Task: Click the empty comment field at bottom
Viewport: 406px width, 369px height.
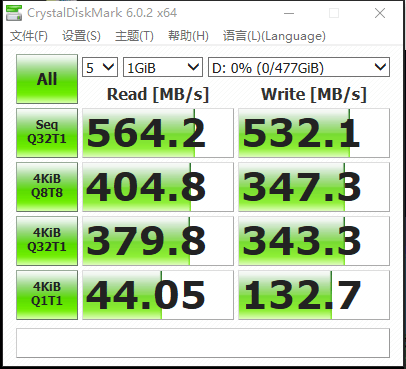Action: pos(203,343)
